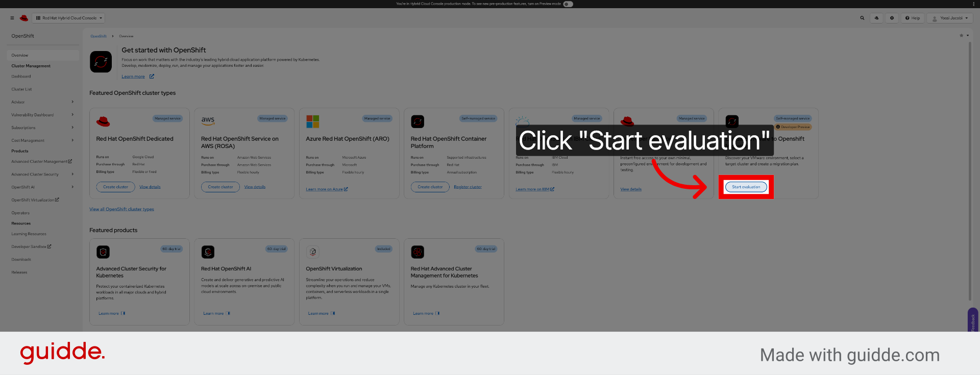Open the Yossi Jacobi user menu
The width and height of the screenshot is (980, 375).
coord(950,18)
